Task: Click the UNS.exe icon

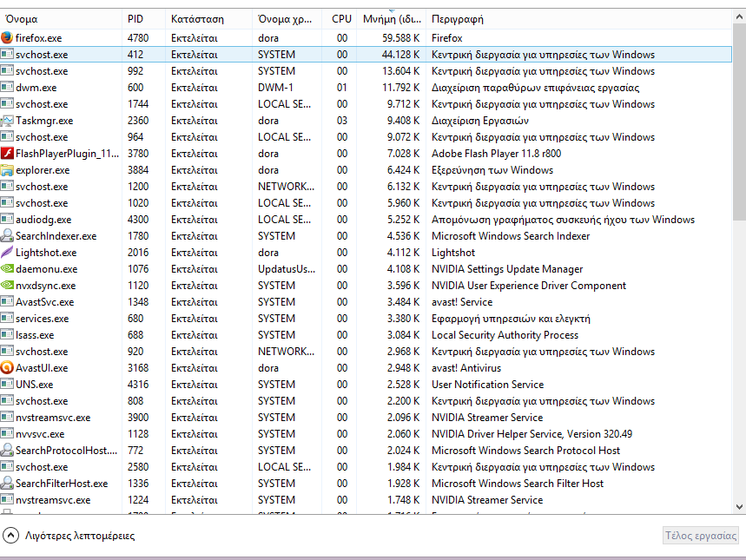Action: click(7, 384)
